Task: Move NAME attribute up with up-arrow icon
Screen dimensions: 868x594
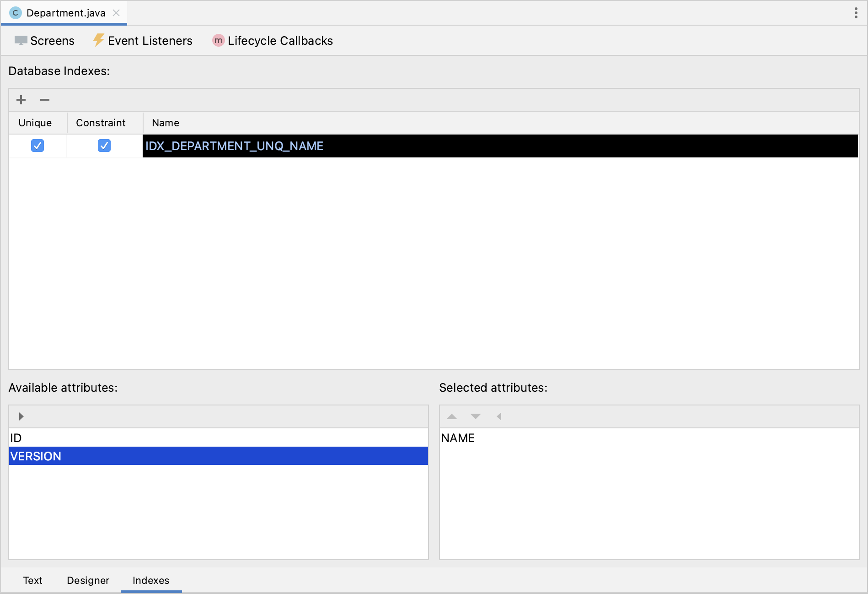Action: click(x=452, y=416)
